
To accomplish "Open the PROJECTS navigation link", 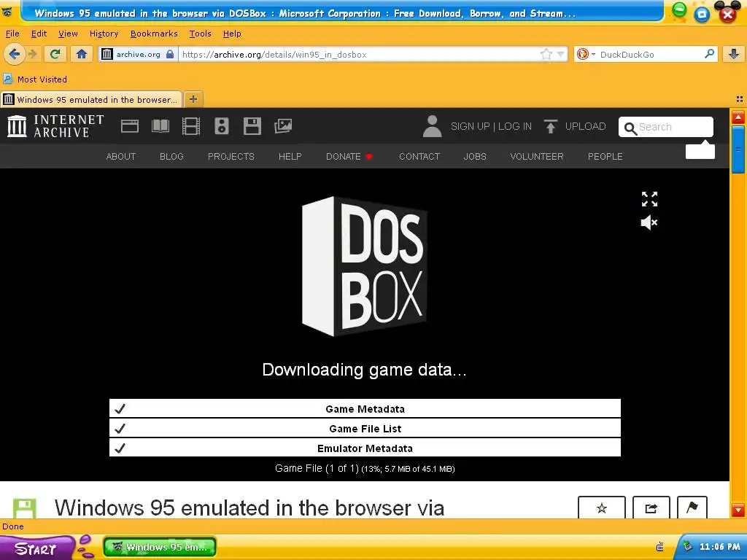I will point(231,156).
